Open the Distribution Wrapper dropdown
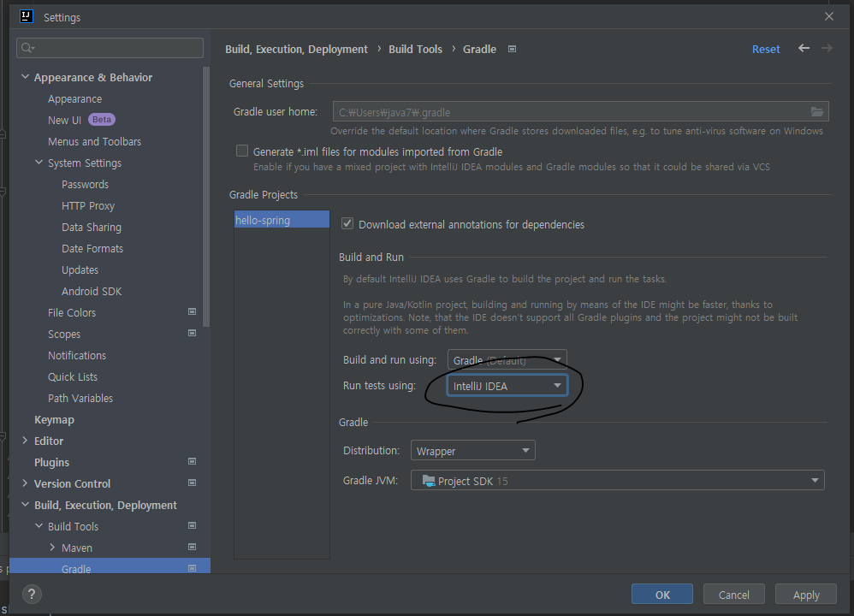854x616 pixels. click(x=472, y=450)
